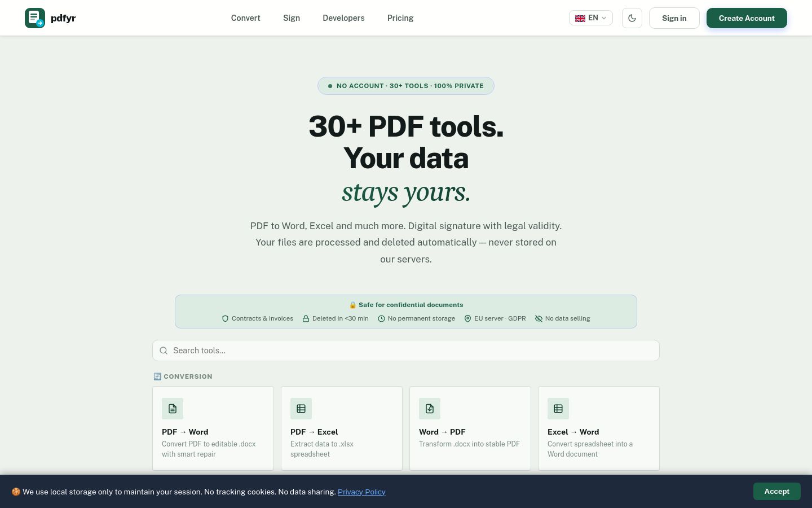Open the Sign menu
Screen dimensions: 812x508
292,18
